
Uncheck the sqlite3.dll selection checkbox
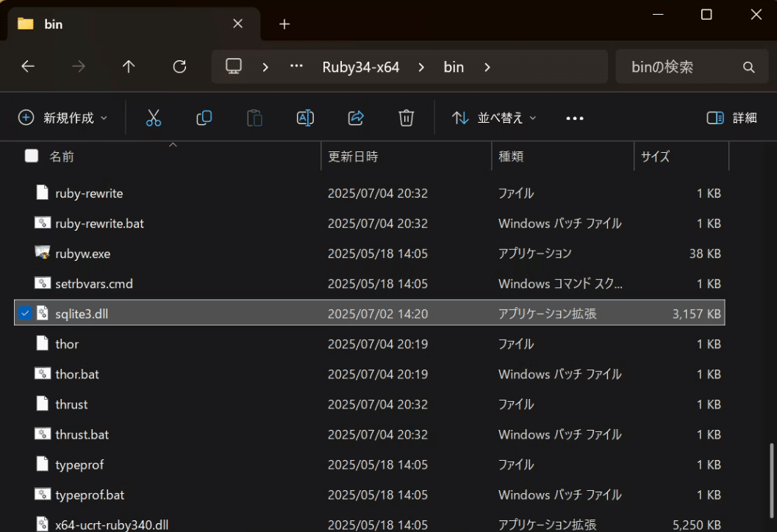(x=24, y=313)
